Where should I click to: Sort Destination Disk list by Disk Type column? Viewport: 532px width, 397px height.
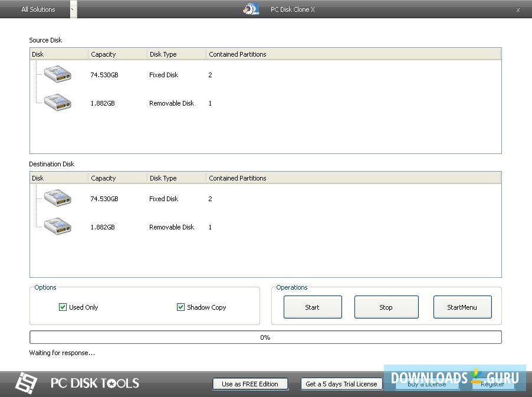pyautogui.click(x=177, y=178)
